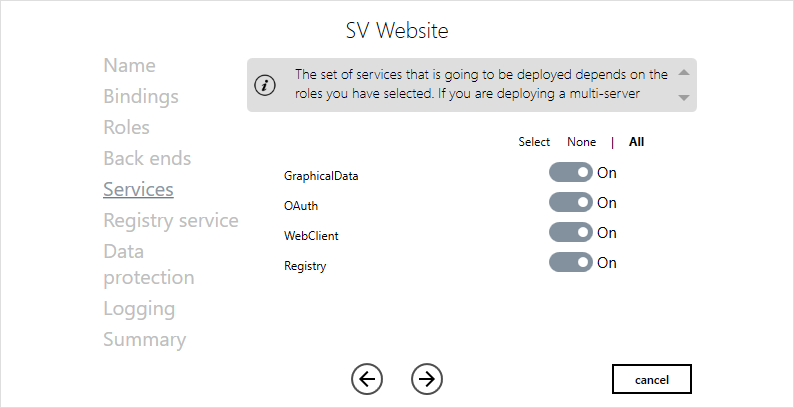
Task: Disable the OAuth service toggle
Action: [x=570, y=203]
